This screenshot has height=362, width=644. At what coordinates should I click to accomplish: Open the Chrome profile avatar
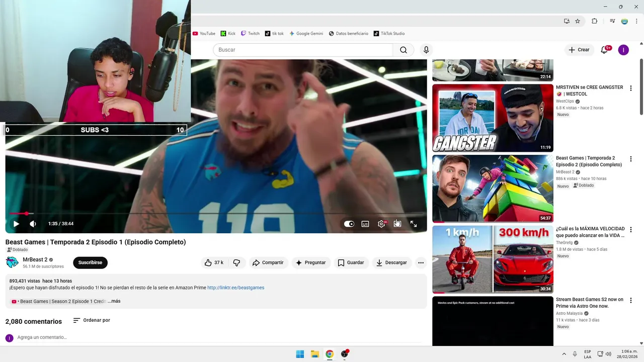624,21
